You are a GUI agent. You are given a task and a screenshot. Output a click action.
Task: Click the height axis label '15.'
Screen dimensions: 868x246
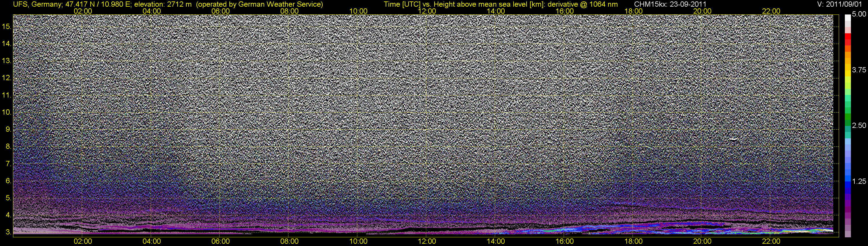(7, 26)
